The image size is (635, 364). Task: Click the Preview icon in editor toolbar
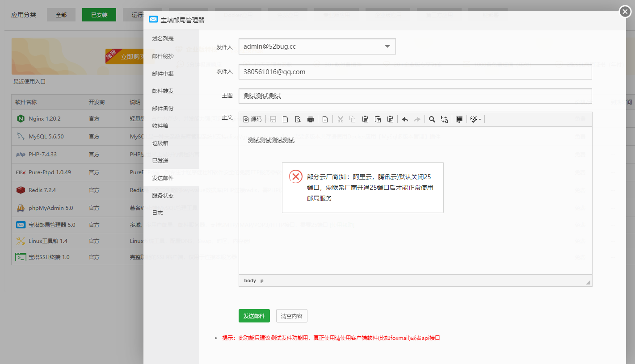tap(298, 119)
